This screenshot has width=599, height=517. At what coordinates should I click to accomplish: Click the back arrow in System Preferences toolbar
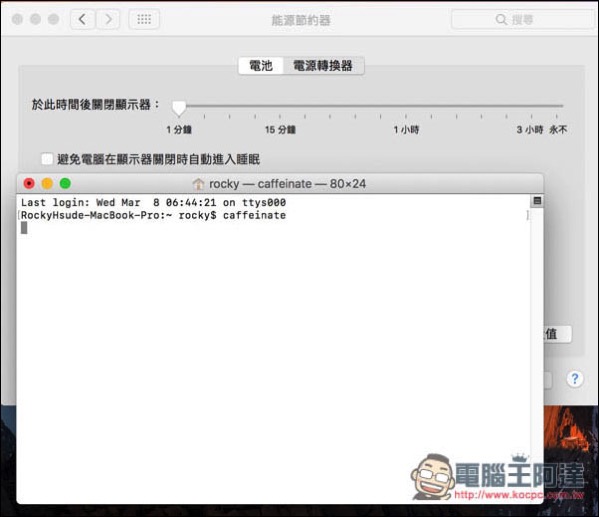tap(83, 19)
